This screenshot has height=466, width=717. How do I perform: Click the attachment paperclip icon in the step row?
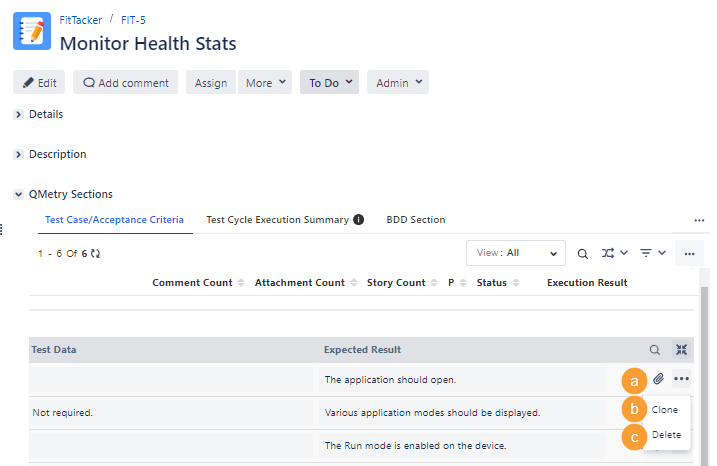[658, 379]
